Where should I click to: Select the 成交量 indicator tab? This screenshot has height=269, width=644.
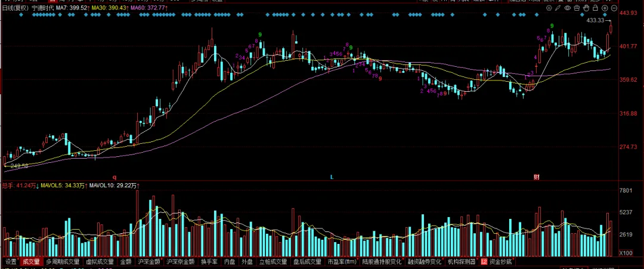coord(31,261)
